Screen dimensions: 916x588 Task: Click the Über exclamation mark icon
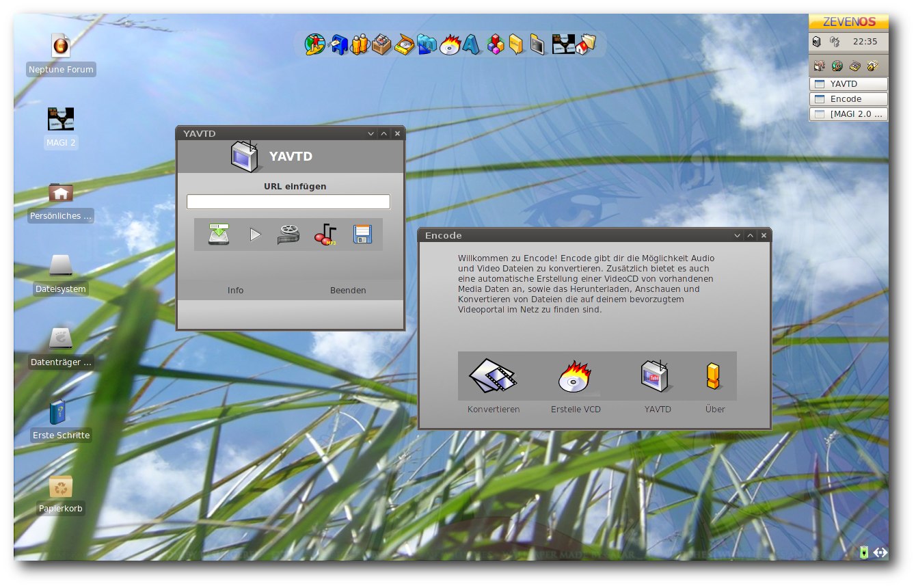(x=713, y=376)
